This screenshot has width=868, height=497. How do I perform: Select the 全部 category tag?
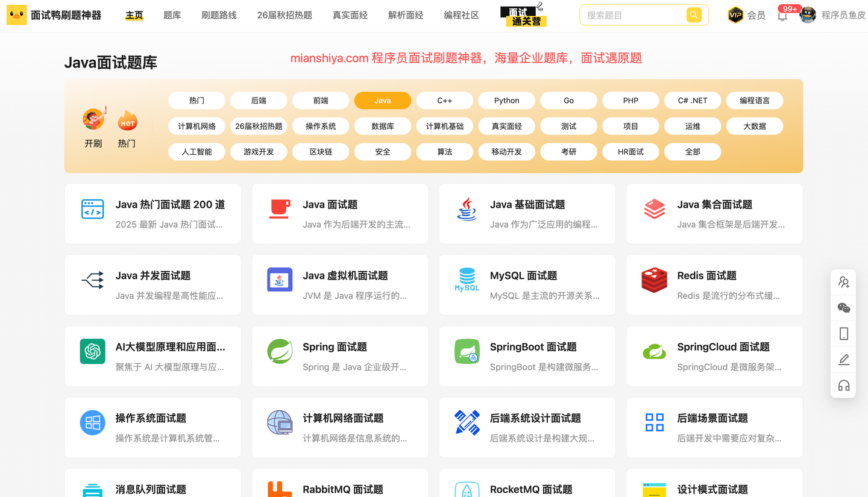point(693,152)
